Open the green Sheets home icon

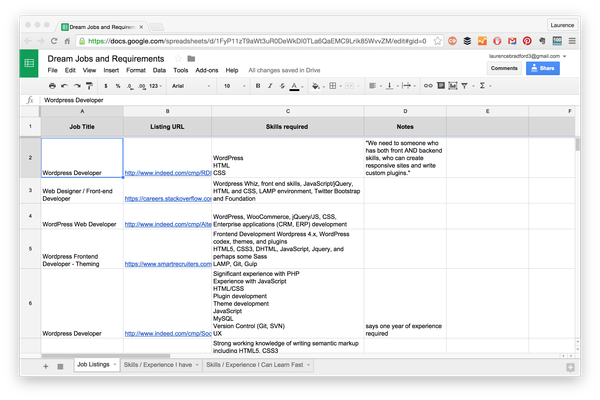pyautogui.click(x=29, y=63)
